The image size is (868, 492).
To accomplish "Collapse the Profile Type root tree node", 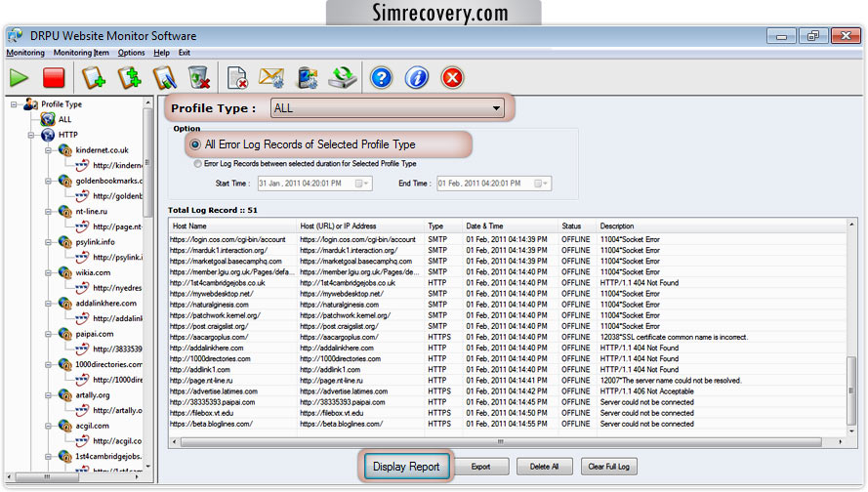I will (14, 104).
